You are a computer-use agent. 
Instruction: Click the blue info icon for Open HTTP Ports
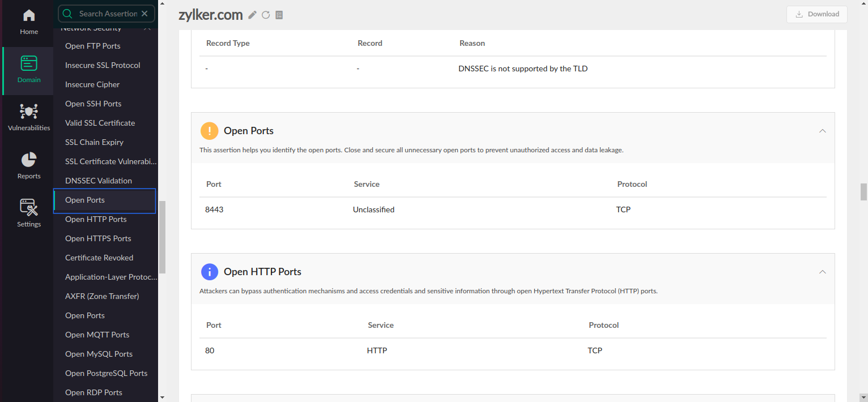coord(210,272)
